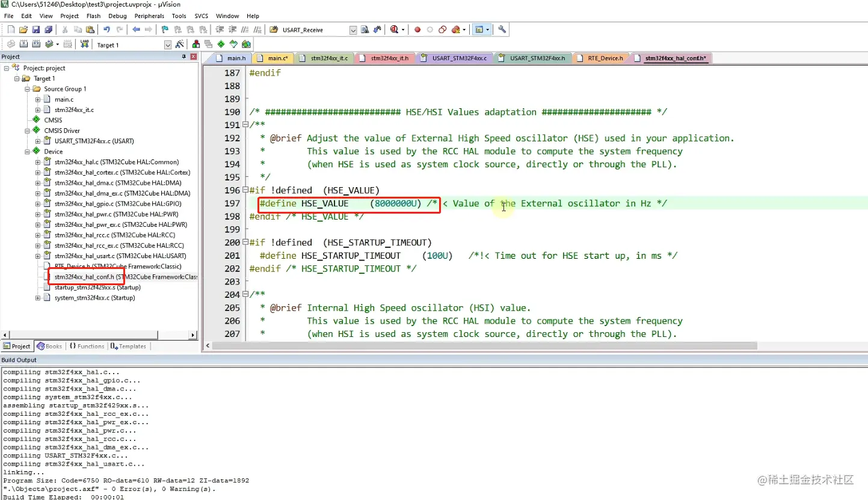Viewport: 868px width, 500px height.
Task: Collapse the Project: project root node
Action: (x=7, y=68)
